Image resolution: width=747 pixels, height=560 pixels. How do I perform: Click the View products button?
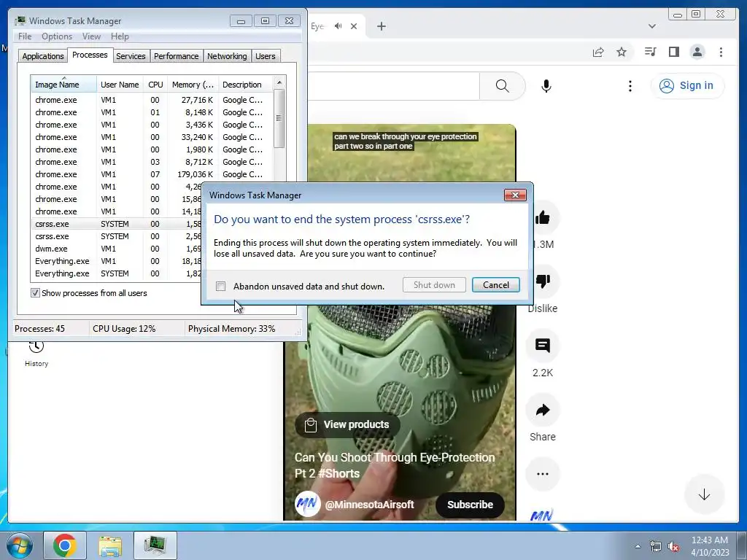(347, 424)
